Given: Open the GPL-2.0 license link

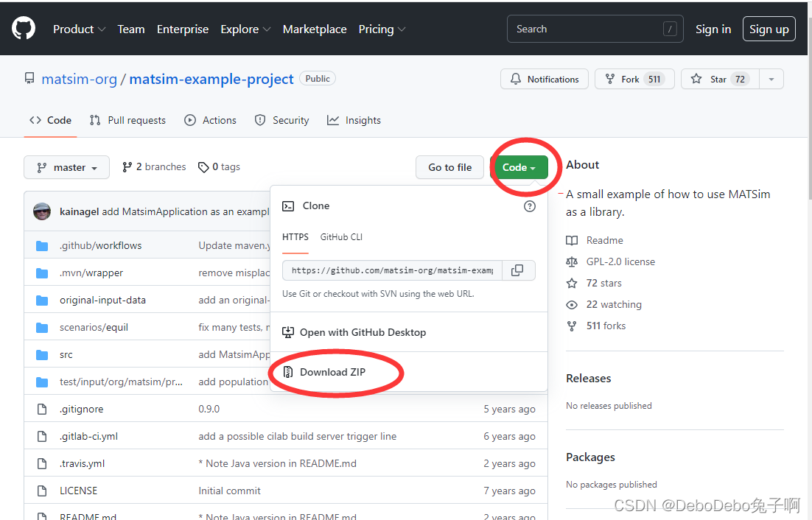Looking at the screenshot, I should tap(611, 261).
